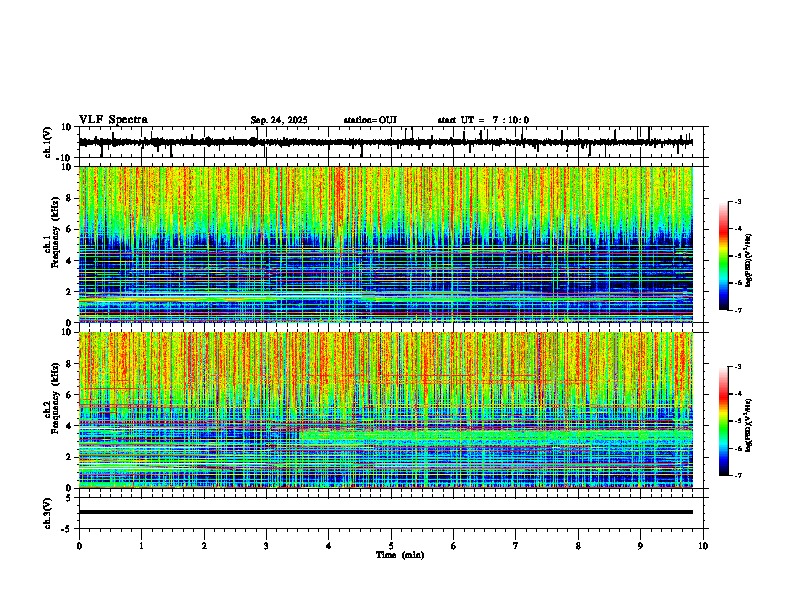Click the "-5" tick of ch.3(V) axis

point(67,529)
